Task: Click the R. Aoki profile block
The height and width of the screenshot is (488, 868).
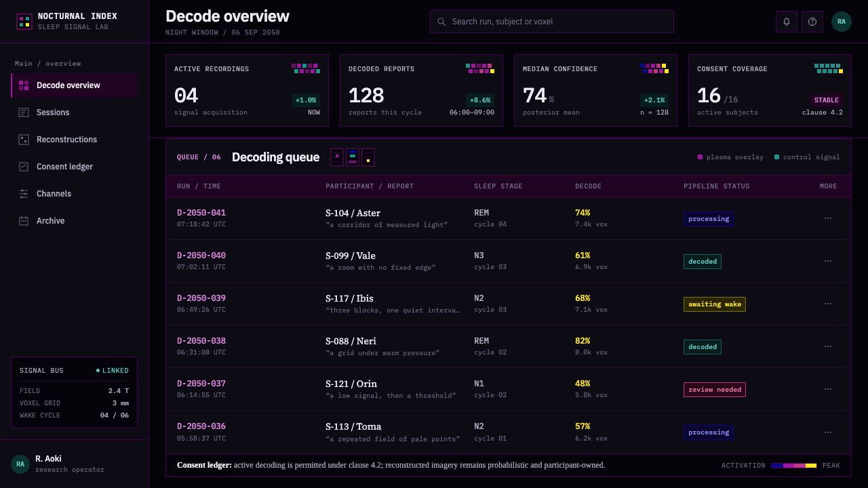Action: 75,464
